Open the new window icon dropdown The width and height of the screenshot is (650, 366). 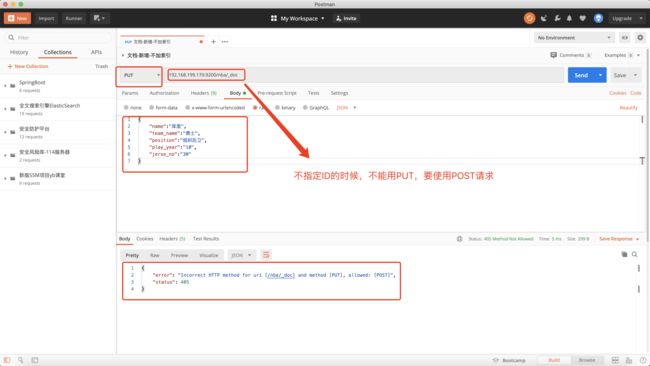click(x=99, y=18)
